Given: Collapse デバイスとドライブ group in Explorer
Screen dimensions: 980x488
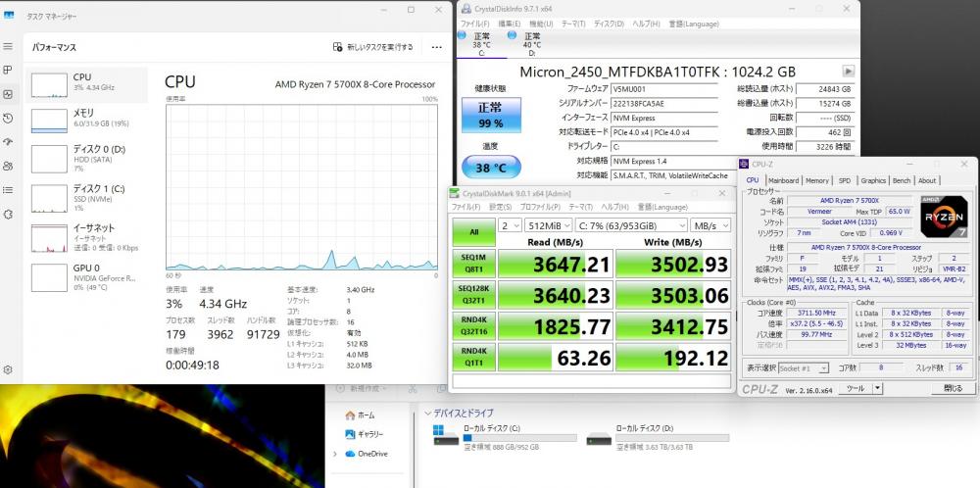Looking at the screenshot, I should pos(428,413).
